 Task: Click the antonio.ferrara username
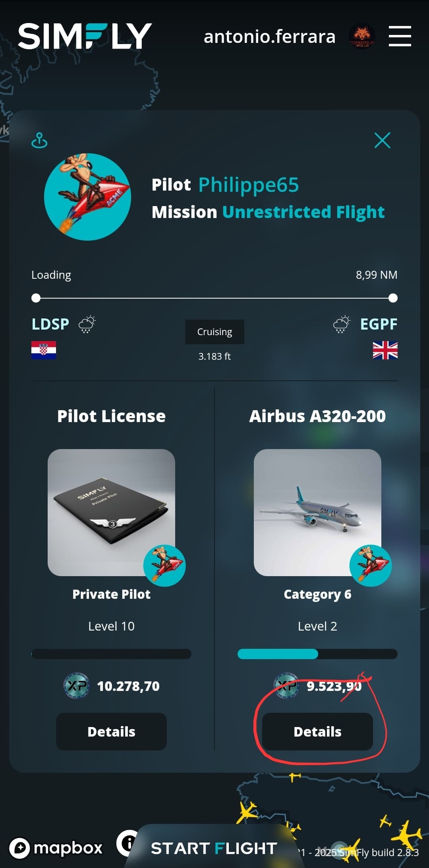(269, 37)
